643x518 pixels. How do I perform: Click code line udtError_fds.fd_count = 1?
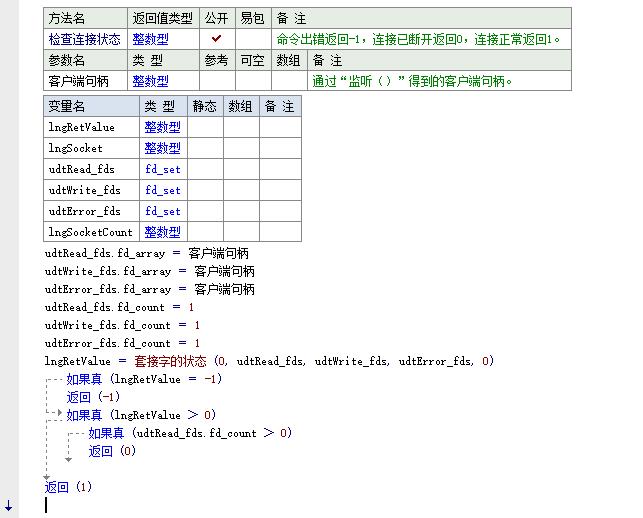(122, 343)
